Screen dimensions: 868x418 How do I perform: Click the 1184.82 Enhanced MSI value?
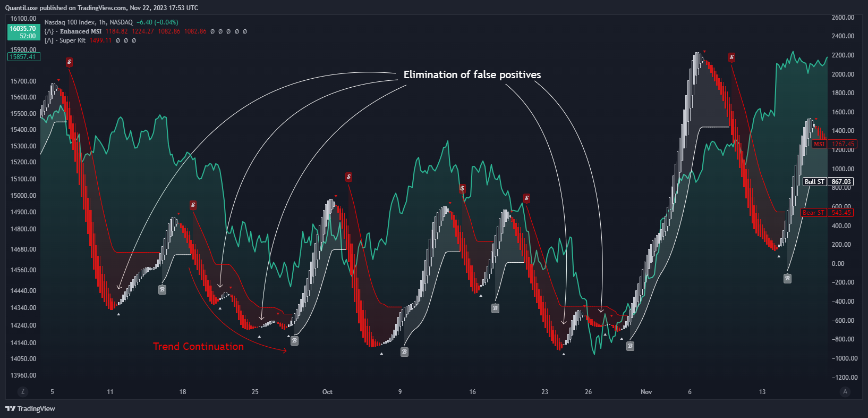point(116,31)
